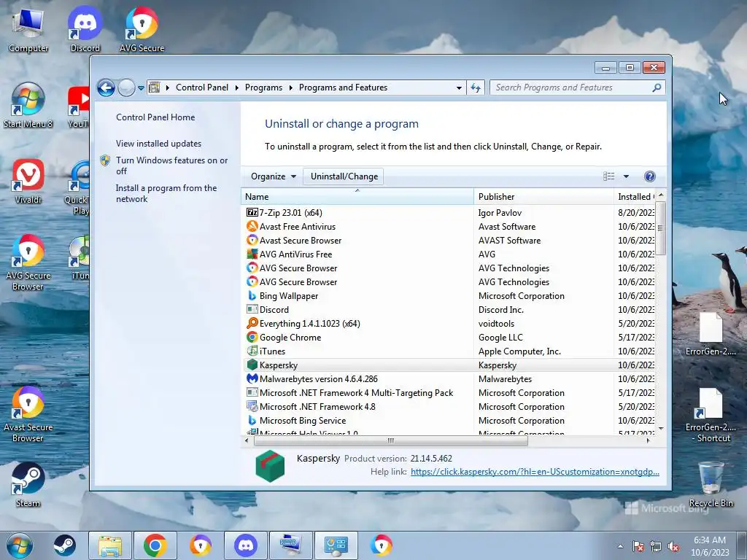The width and height of the screenshot is (747, 560).
Task: Click the Action Center flag tray icon
Action: coord(638,547)
